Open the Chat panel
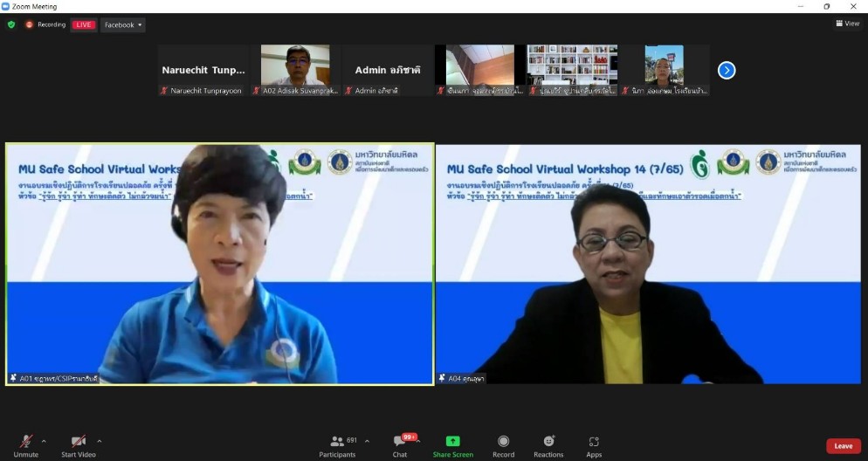The height and width of the screenshot is (461, 868). point(400,446)
